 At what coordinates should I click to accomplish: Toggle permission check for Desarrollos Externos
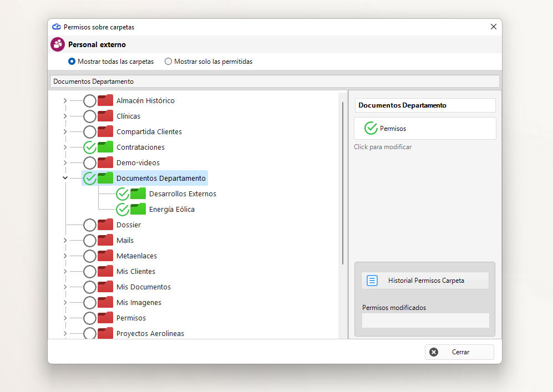click(x=123, y=194)
